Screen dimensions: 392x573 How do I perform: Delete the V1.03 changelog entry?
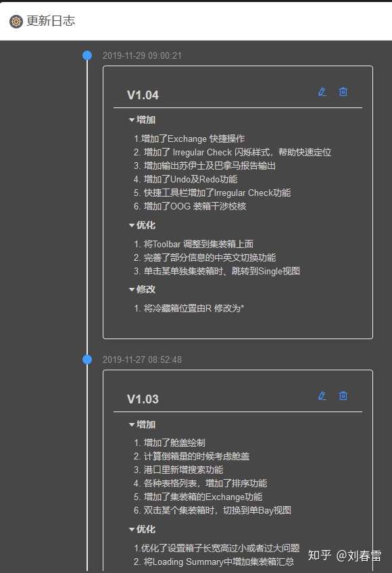click(x=343, y=396)
